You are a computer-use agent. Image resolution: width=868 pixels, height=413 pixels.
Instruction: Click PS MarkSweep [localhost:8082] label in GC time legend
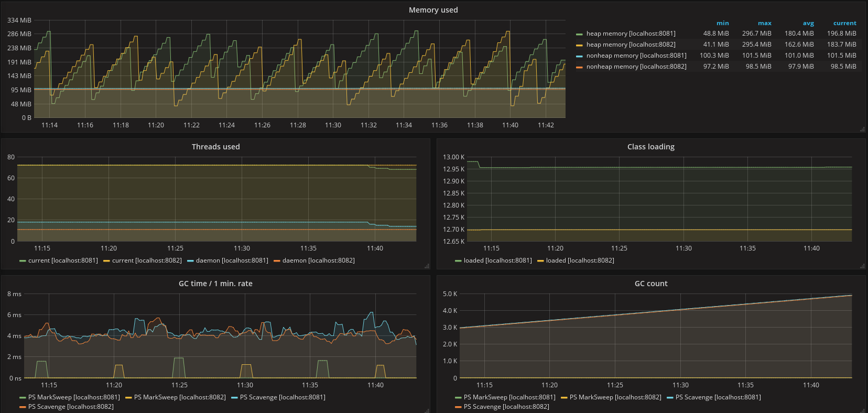(180, 397)
